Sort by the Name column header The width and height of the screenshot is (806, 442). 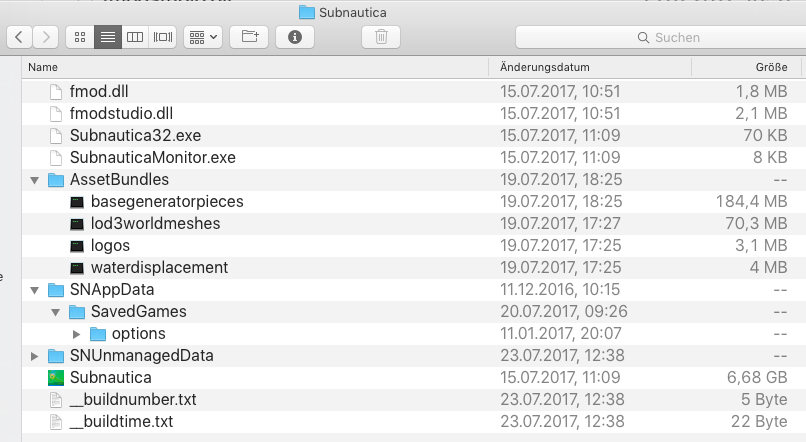255,67
